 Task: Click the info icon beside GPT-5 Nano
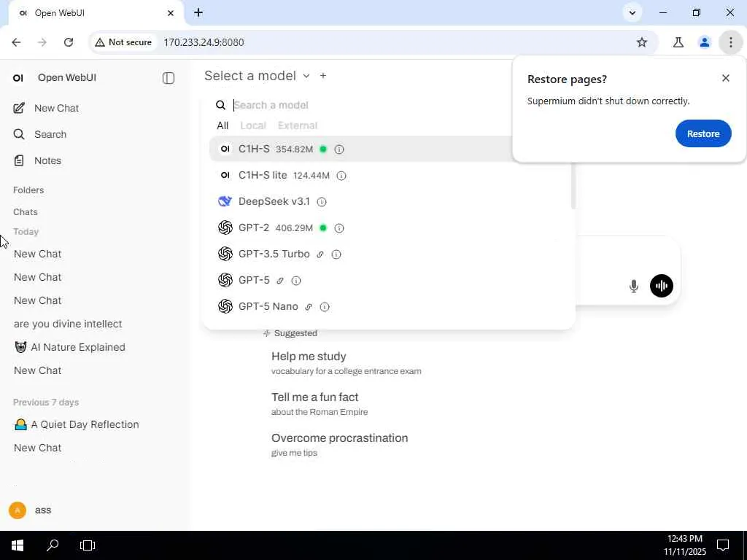(x=325, y=307)
